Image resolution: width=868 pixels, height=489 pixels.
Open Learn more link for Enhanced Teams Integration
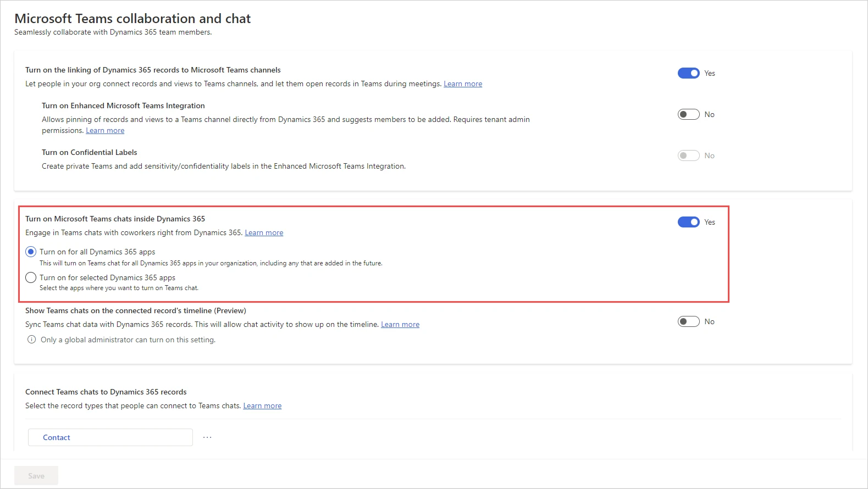point(105,131)
